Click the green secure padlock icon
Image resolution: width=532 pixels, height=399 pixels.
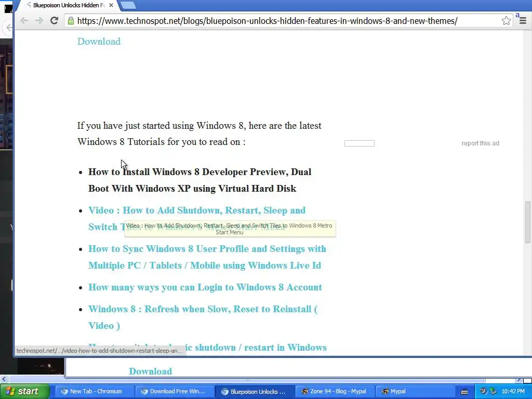71,21
